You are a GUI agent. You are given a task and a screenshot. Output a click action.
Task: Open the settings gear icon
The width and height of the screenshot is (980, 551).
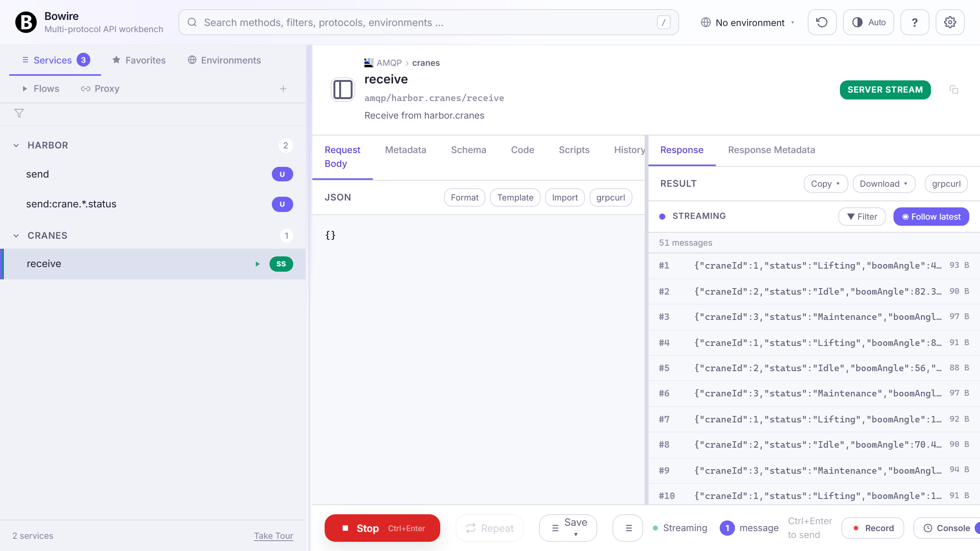950,22
